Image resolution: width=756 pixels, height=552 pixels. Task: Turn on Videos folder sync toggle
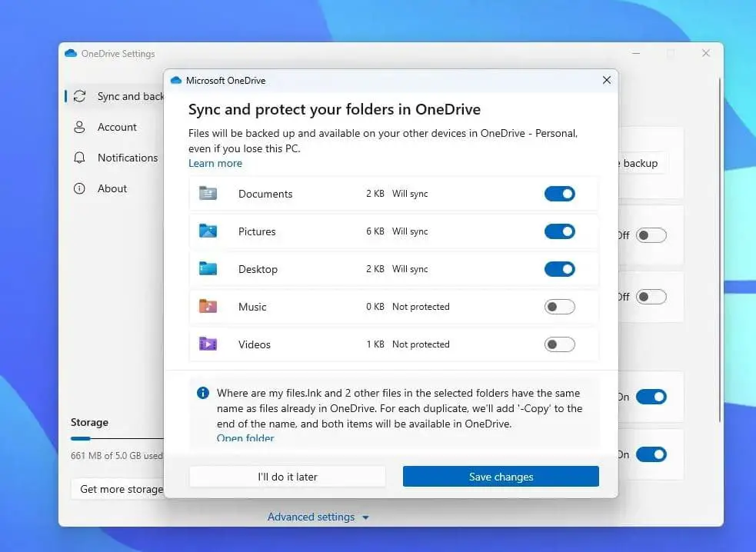pyautogui.click(x=559, y=344)
